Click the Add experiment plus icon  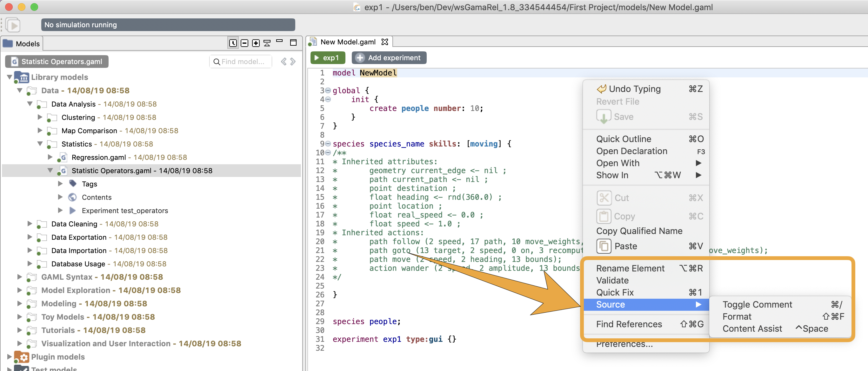360,58
